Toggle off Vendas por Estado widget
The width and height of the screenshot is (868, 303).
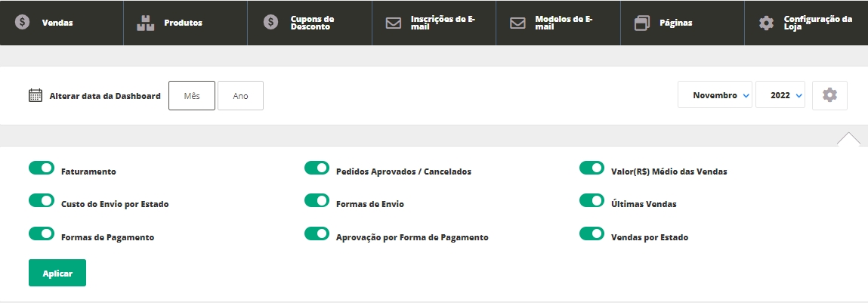point(592,233)
